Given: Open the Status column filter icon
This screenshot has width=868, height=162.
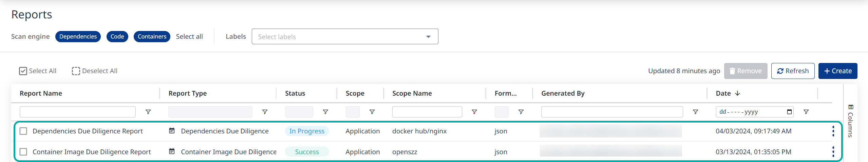Looking at the screenshot, I should [325, 112].
